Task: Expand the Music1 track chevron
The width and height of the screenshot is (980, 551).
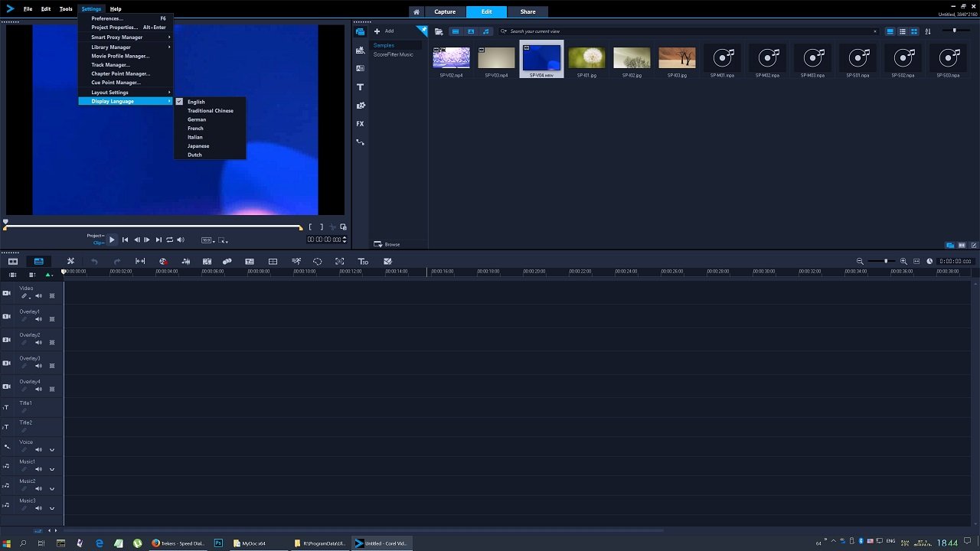Action: (52, 469)
